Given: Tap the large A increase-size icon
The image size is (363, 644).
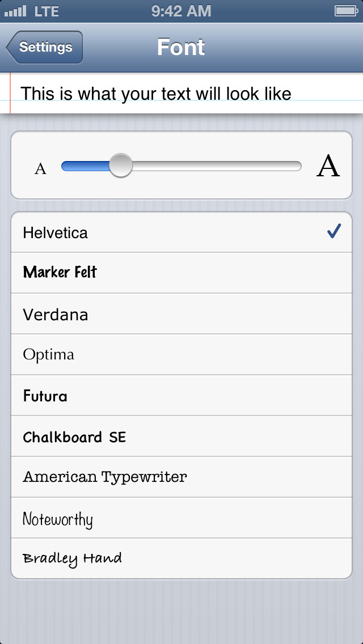Looking at the screenshot, I should tap(328, 166).
